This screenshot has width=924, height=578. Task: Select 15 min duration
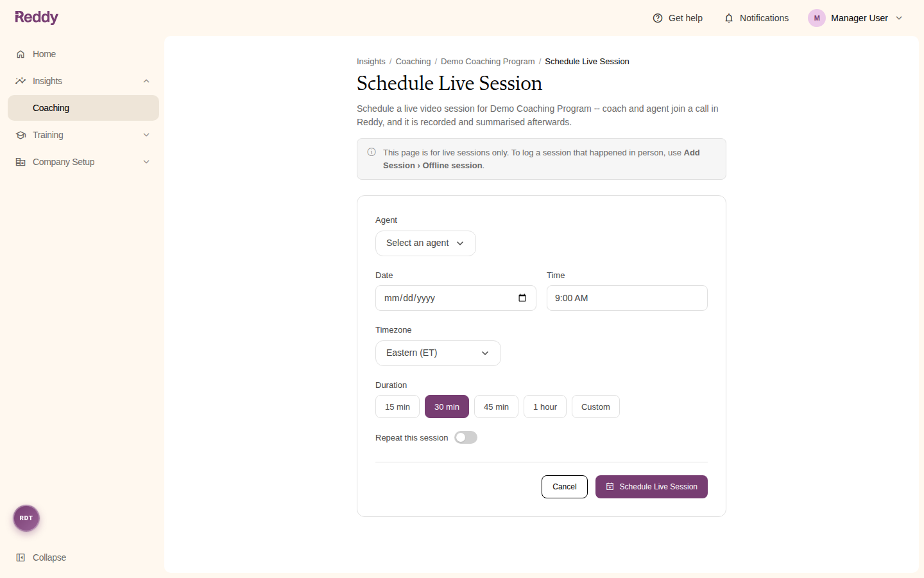point(397,407)
